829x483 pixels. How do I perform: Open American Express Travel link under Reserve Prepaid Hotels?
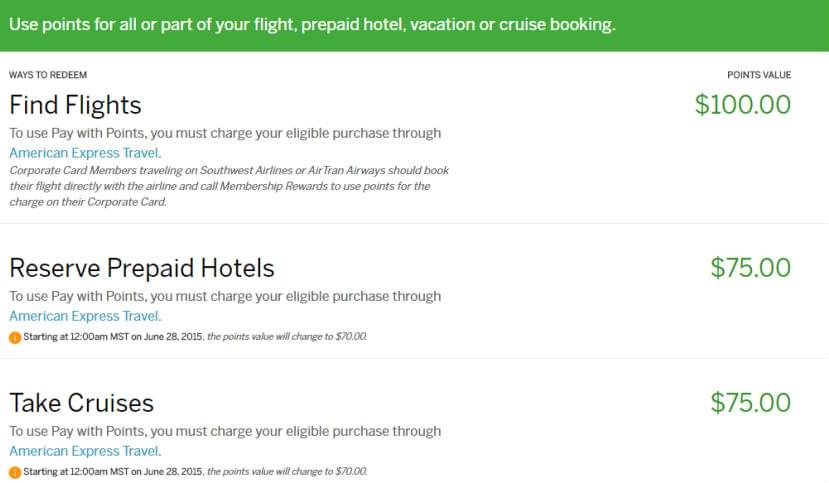[x=84, y=316]
